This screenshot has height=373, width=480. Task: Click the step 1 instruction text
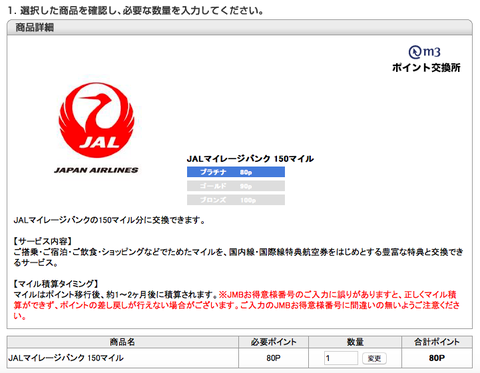(136, 11)
